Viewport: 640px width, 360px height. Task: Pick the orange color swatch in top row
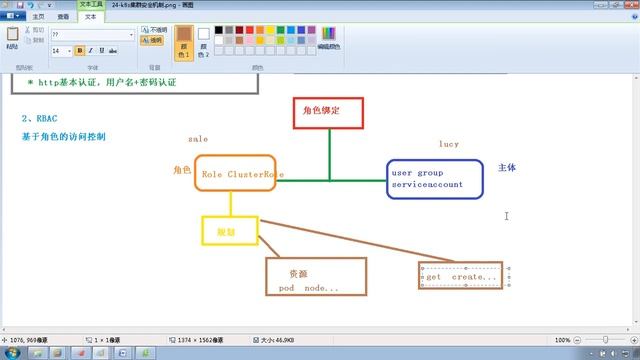pyautogui.click(x=260, y=30)
